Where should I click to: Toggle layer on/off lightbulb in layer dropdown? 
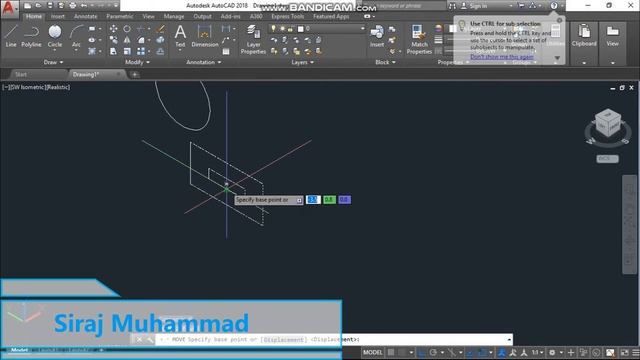pos(273,29)
